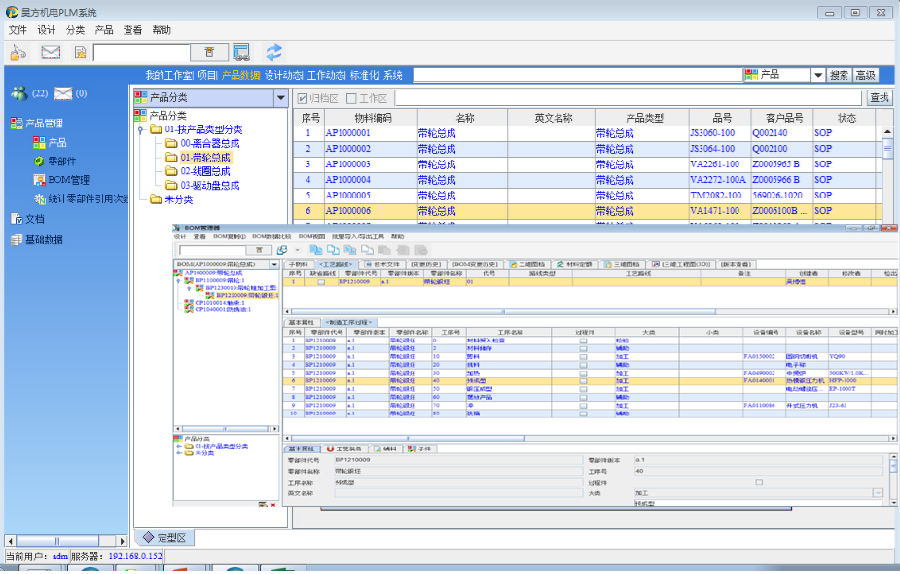Open 零部件 in the left sidebar
This screenshot has height=574, width=900.
coord(61,161)
